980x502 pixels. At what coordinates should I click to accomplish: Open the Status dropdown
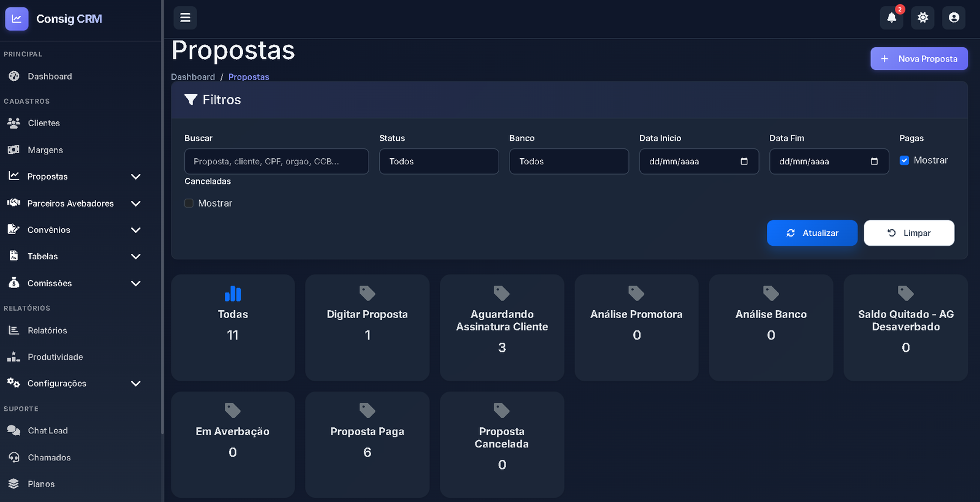pyautogui.click(x=439, y=161)
